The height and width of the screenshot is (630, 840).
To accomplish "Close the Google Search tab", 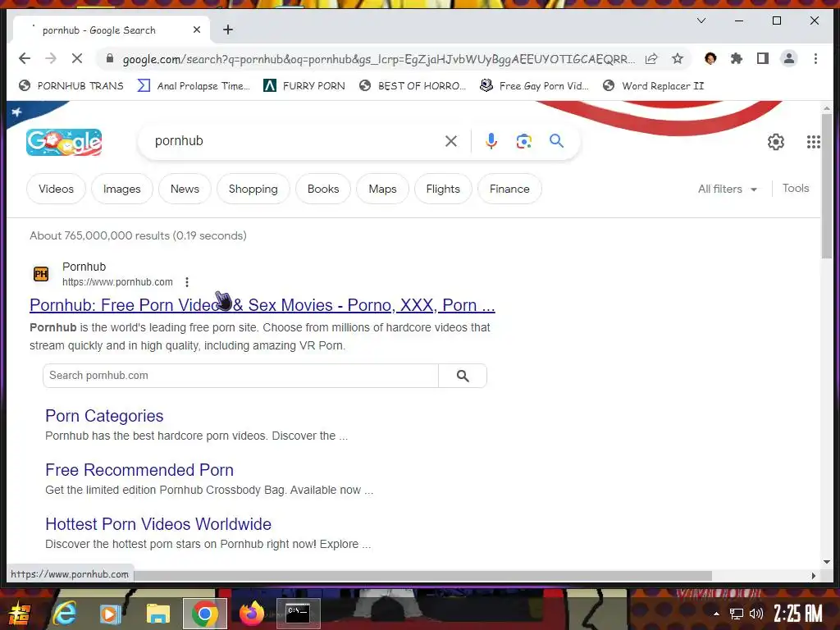I will (197, 30).
